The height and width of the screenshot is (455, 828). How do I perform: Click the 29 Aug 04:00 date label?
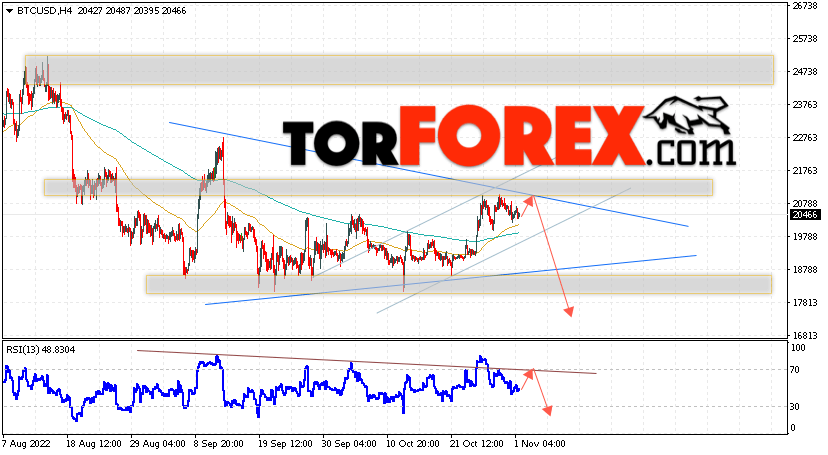tap(157, 443)
